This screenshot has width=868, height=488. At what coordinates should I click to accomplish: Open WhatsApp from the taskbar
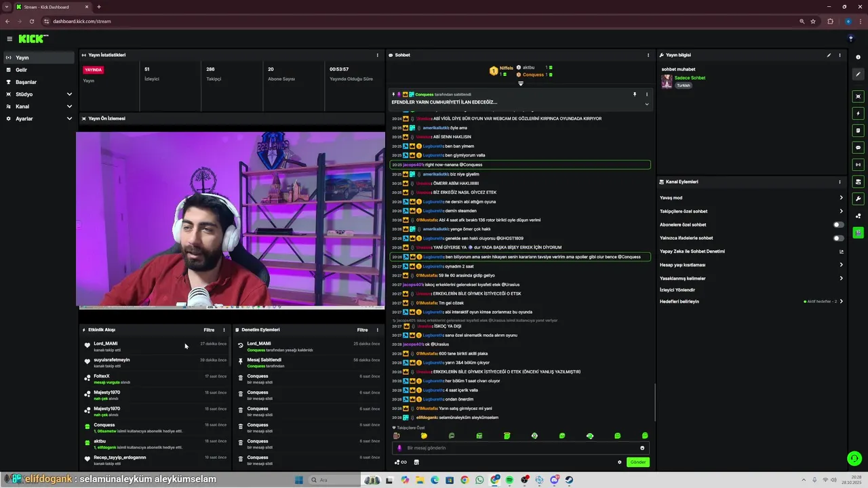pos(479,480)
